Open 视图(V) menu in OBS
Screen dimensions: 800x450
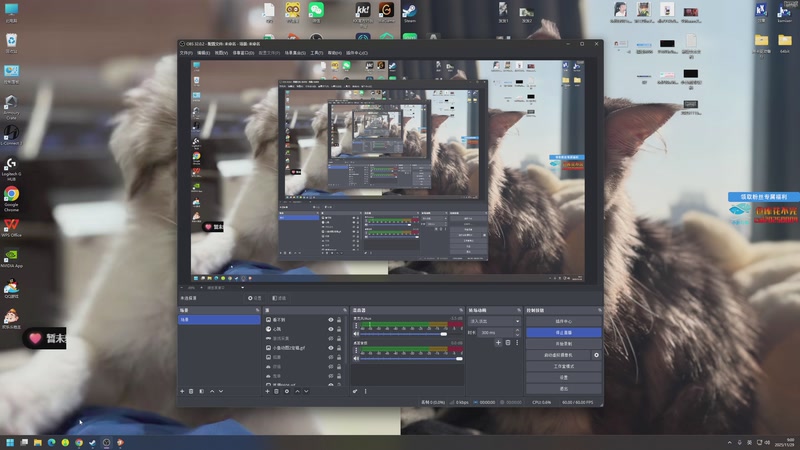click(221, 53)
